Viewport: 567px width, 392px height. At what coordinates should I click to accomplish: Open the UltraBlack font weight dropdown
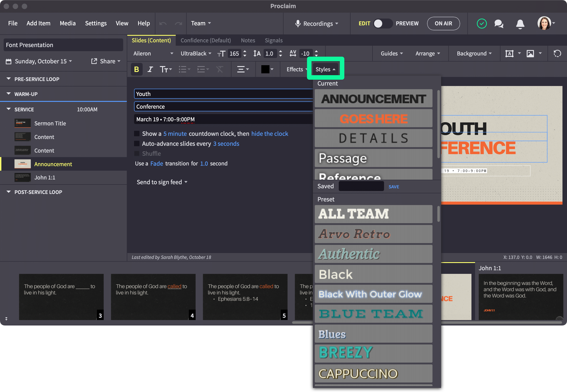(196, 54)
